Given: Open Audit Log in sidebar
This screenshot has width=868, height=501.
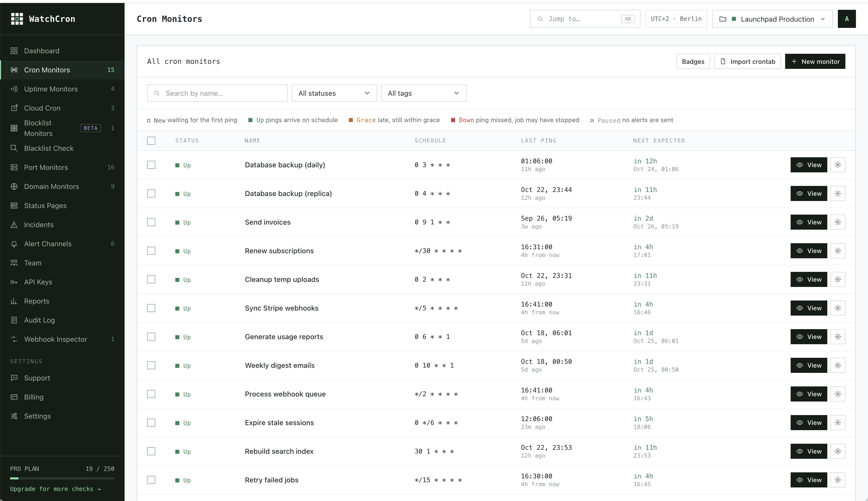Looking at the screenshot, I should pyautogui.click(x=62, y=320).
